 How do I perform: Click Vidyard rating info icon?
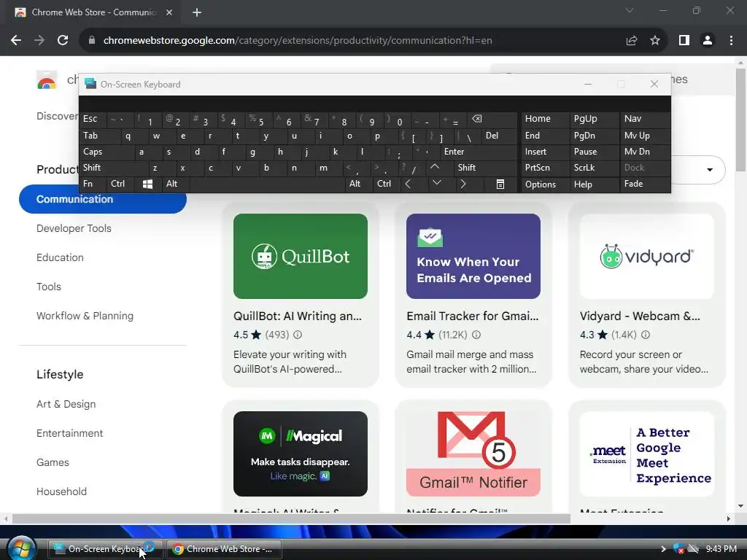click(645, 335)
